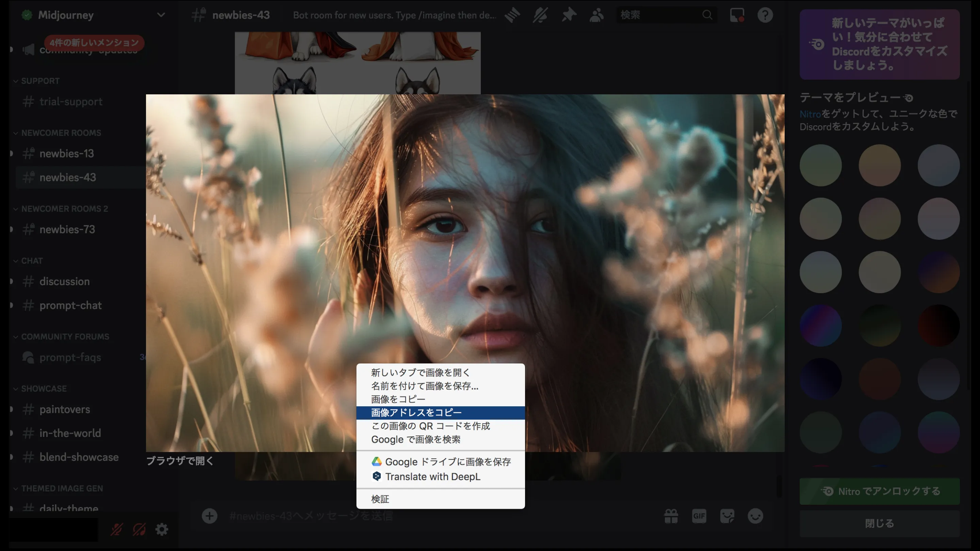
Task: Click the Google Drive icon in context menu
Action: pyautogui.click(x=376, y=461)
